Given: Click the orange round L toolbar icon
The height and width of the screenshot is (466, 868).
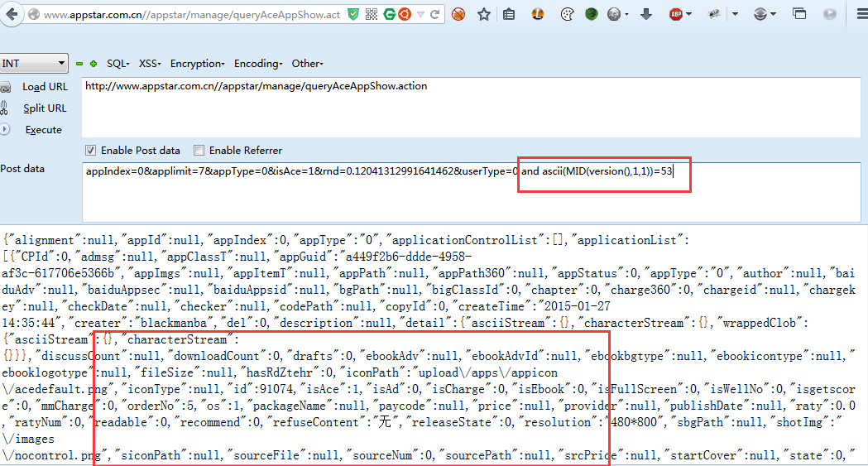Looking at the screenshot, I should 538,14.
